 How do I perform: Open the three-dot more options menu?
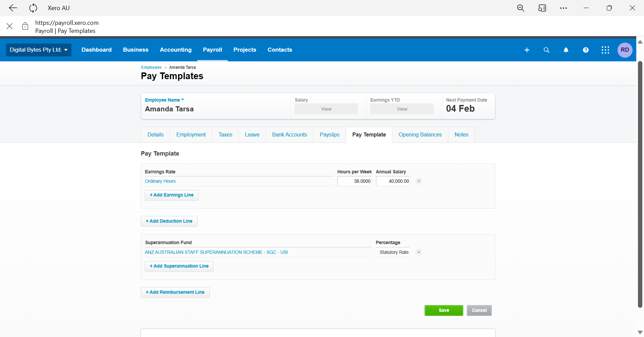pyautogui.click(x=563, y=8)
